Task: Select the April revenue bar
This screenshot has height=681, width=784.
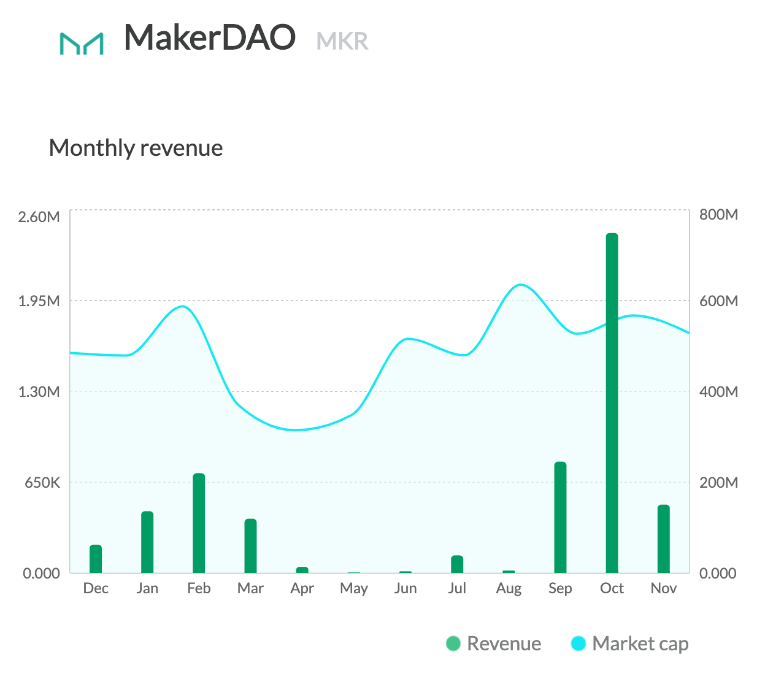Action: pyautogui.click(x=302, y=570)
